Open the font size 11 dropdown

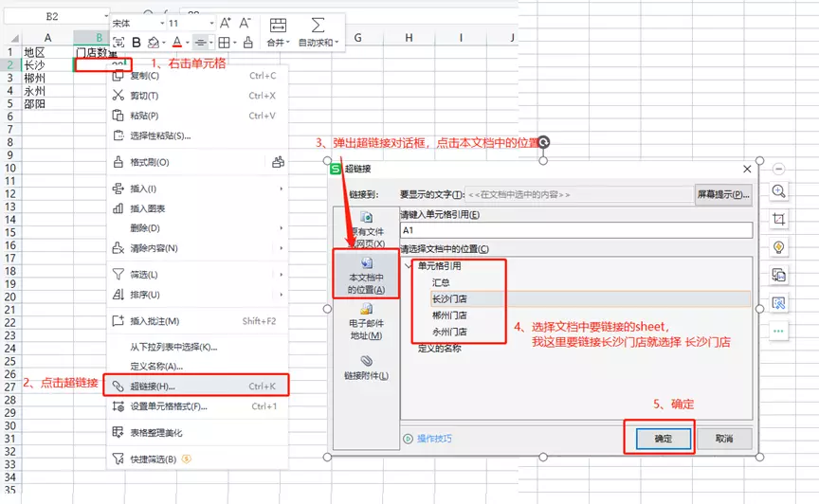[x=211, y=24]
